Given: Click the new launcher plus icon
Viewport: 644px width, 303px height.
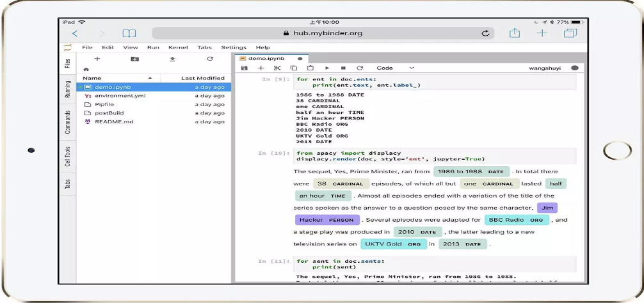Looking at the screenshot, I should (x=97, y=59).
